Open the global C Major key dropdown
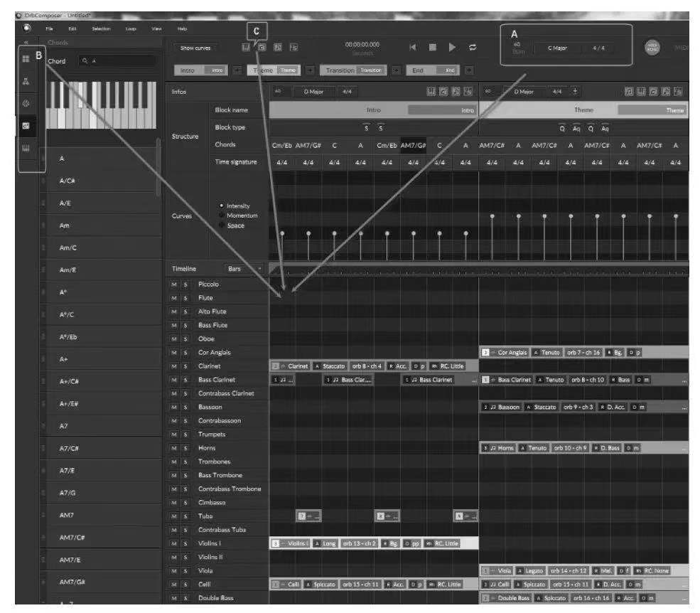This screenshot has width=700, height=613. click(558, 48)
